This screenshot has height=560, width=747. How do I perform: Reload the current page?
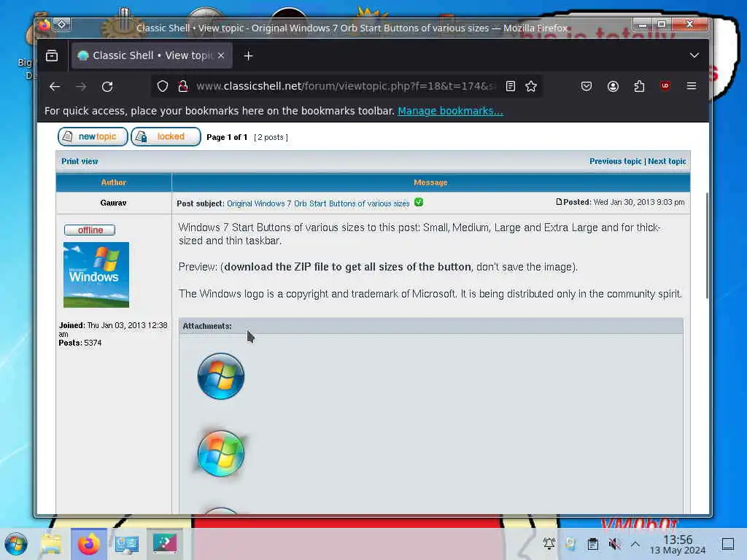[108, 86]
